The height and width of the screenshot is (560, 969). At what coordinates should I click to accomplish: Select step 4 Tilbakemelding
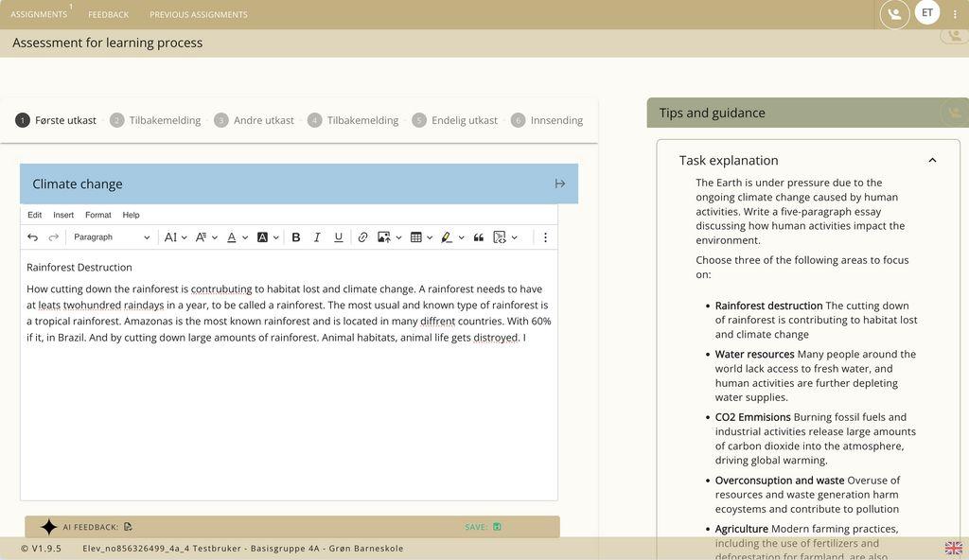[353, 120]
